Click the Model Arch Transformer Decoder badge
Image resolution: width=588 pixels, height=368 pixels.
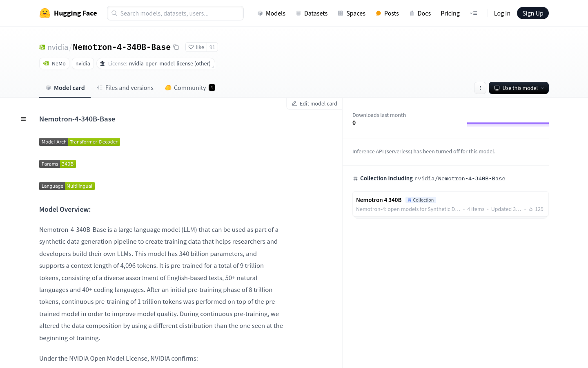(80, 142)
